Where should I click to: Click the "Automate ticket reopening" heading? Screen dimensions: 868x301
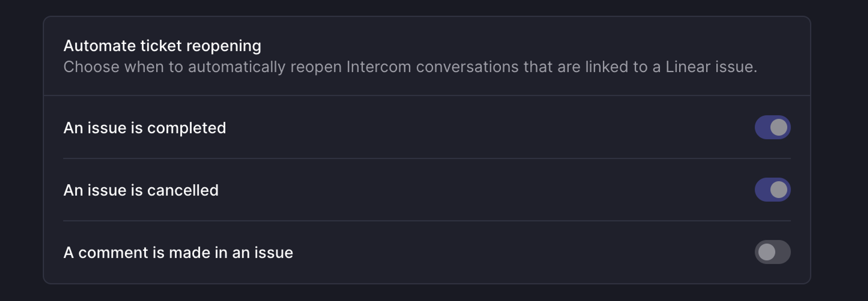pyautogui.click(x=162, y=45)
